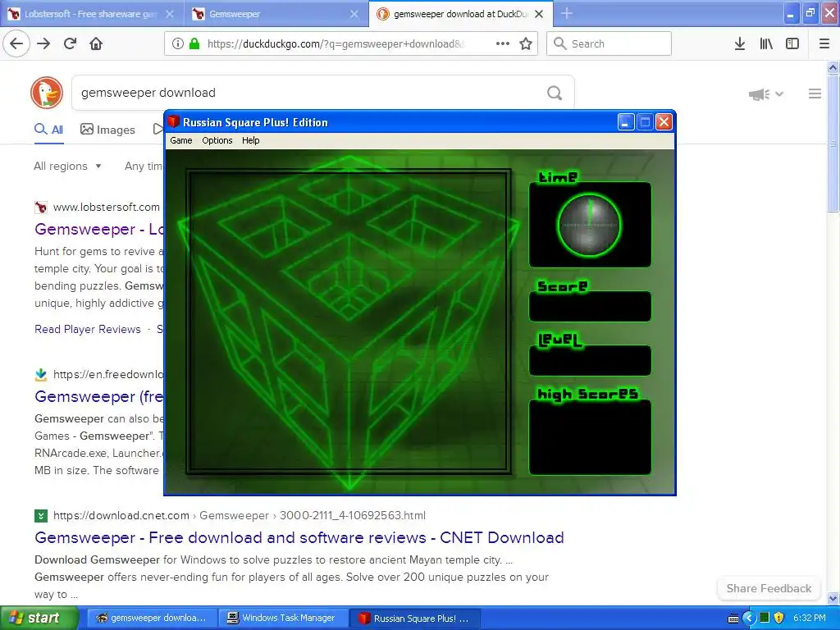
Task: Open the Firefox library icon
Action: (x=766, y=43)
